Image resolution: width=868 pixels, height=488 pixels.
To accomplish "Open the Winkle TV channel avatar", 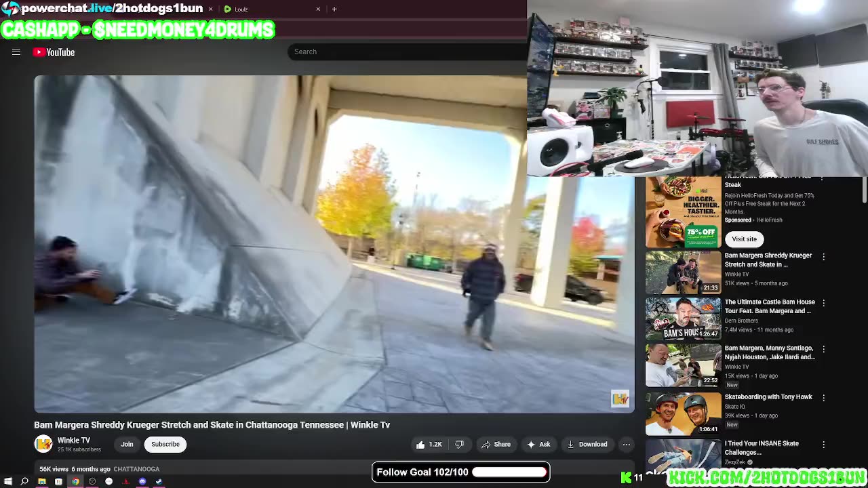I will click(43, 444).
